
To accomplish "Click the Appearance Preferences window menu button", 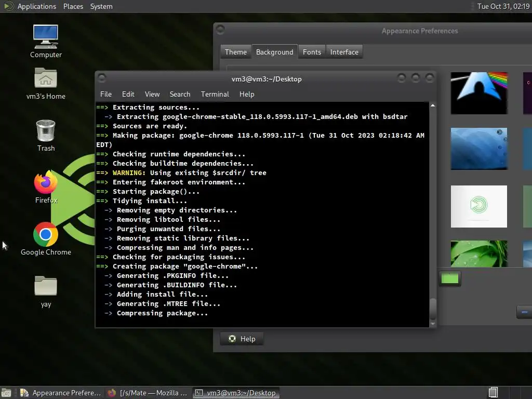I will [x=220, y=30].
